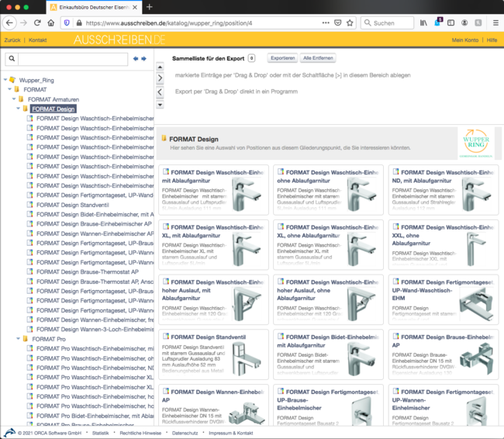Open Rechtliche Hinweise in the footer
The image size is (504, 439).
tap(140, 434)
